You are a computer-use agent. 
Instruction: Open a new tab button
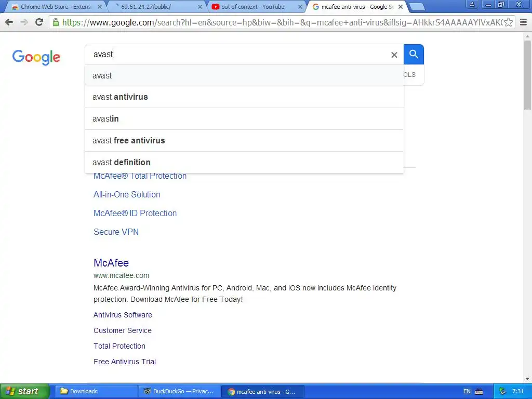coord(417,7)
